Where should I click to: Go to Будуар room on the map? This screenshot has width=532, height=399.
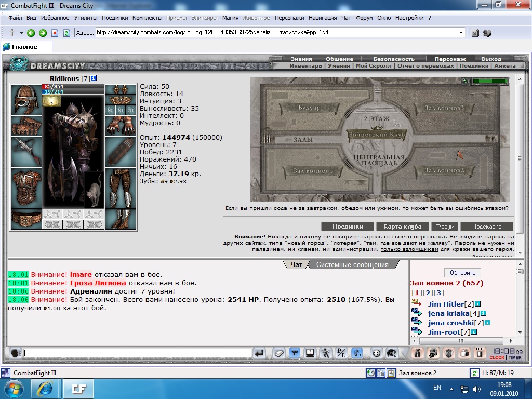point(309,108)
